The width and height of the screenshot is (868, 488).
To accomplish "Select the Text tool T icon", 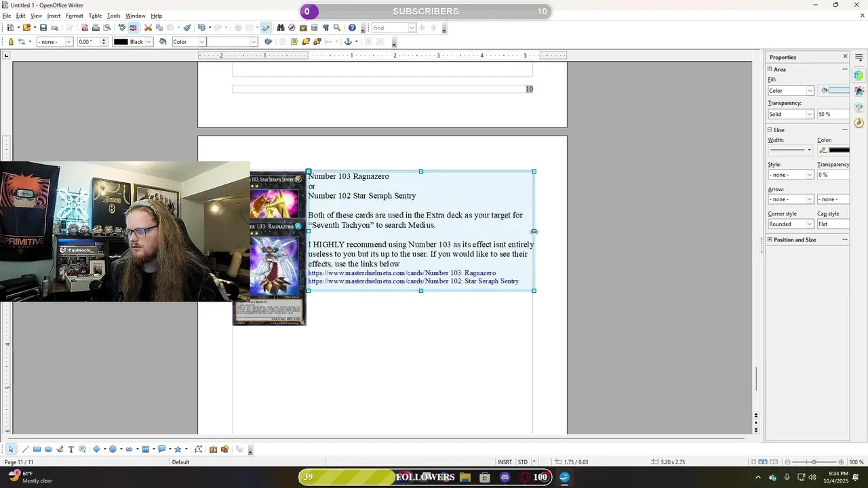I will (71, 449).
